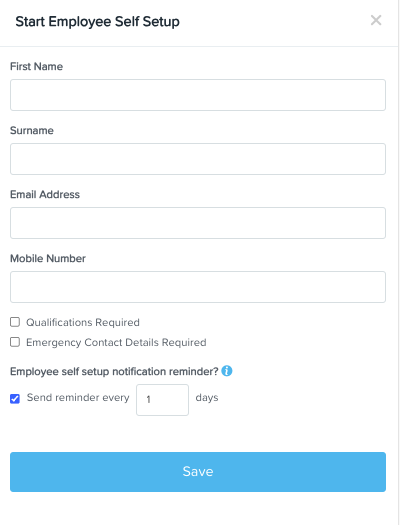This screenshot has height=525, width=400.
Task: Focus the First Name input field
Action: pos(198,95)
